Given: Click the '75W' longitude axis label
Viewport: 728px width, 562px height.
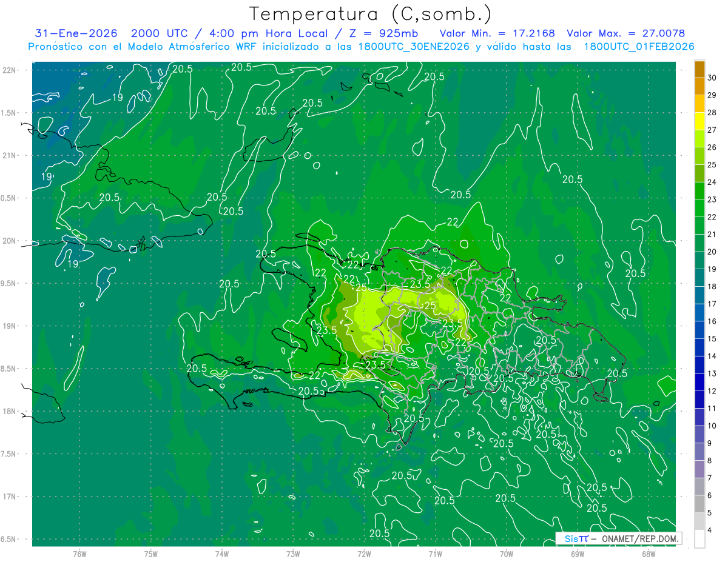Looking at the screenshot, I should [151, 554].
